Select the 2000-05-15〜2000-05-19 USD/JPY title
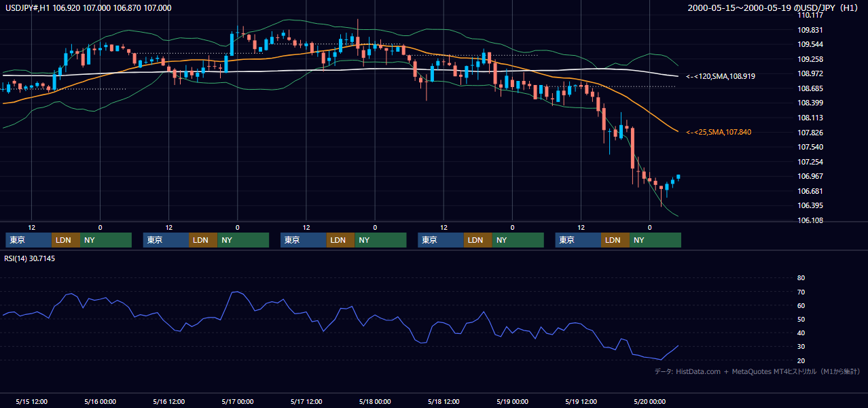The width and height of the screenshot is (868, 408). 774,8
